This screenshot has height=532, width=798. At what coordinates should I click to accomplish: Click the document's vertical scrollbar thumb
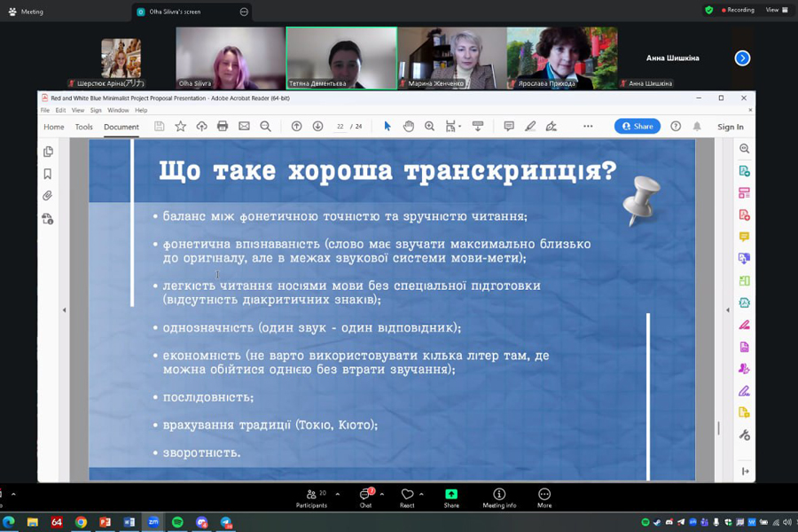tap(718, 428)
